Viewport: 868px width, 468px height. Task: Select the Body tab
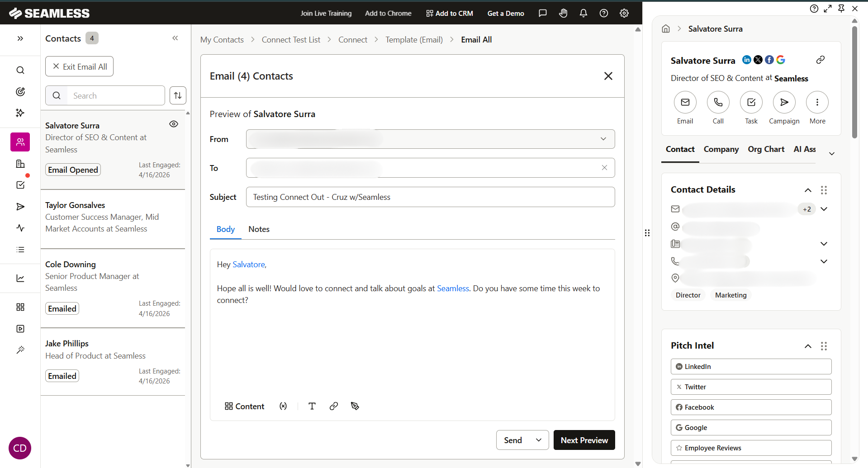click(225, 229)
